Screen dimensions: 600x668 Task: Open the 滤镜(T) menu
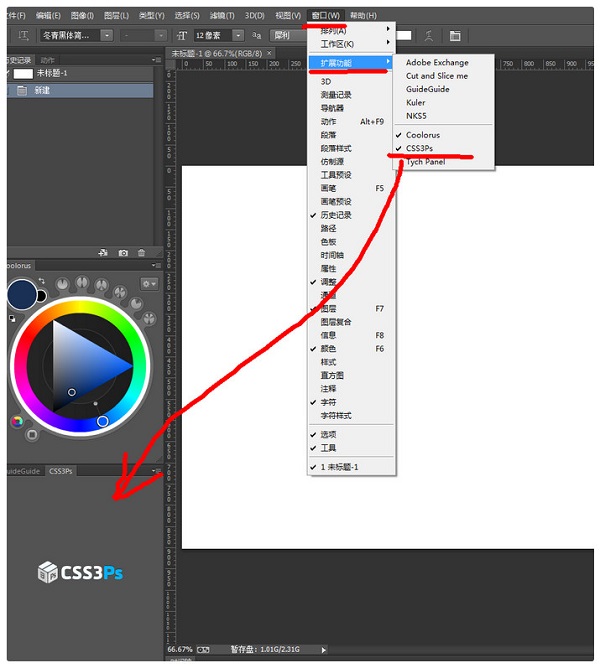tap(222, 16)
